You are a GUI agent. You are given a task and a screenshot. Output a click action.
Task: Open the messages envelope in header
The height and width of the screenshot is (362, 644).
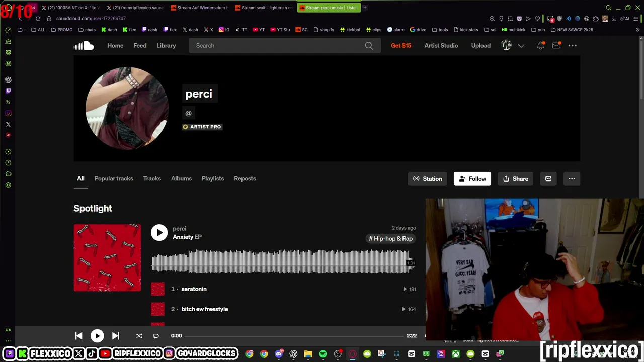[556, 45]
